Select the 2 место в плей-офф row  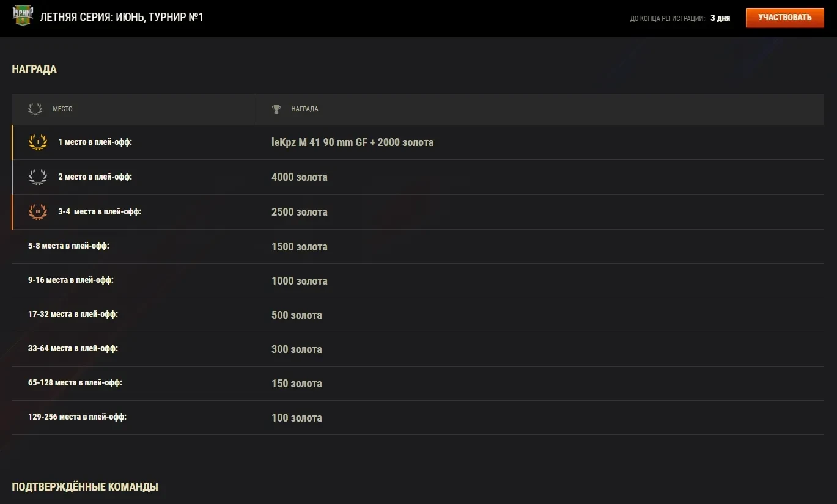click(95, 177)
